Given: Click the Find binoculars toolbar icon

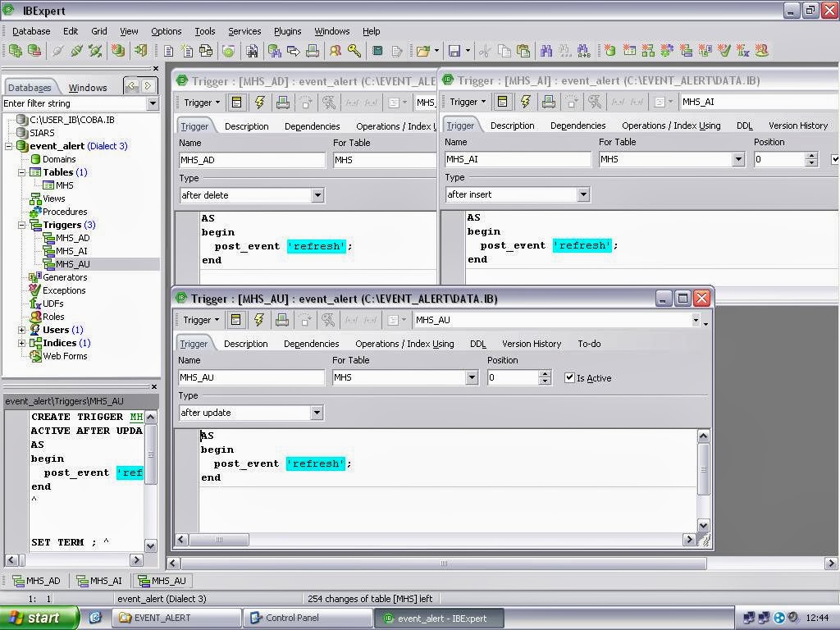Looking at the screenshot, I should point(546,51).
